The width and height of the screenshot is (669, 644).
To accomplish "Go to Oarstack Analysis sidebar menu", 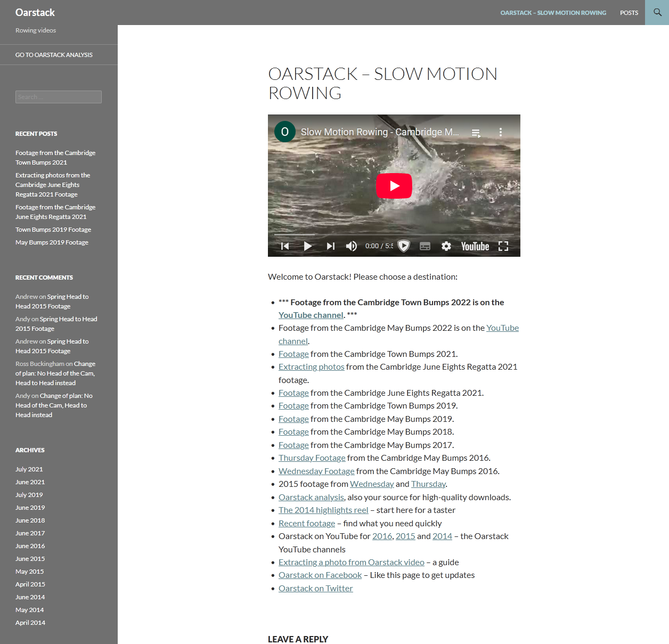I will [54, 55].
